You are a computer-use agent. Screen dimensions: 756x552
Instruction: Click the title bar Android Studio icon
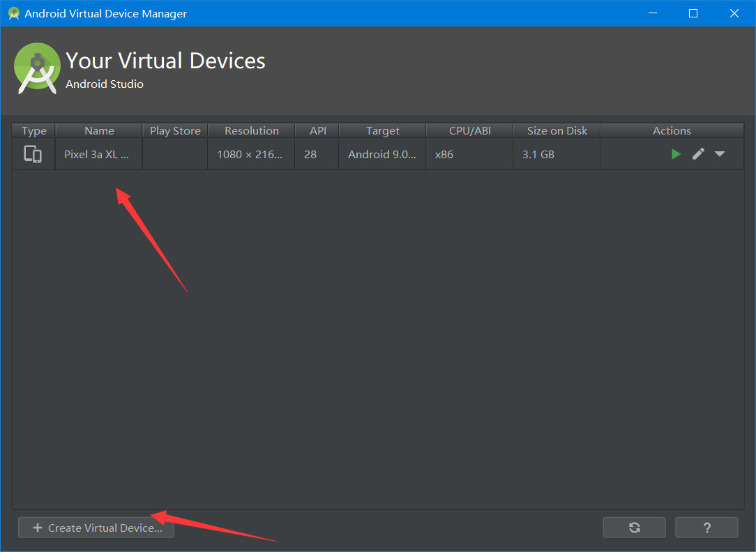(14, 13)
